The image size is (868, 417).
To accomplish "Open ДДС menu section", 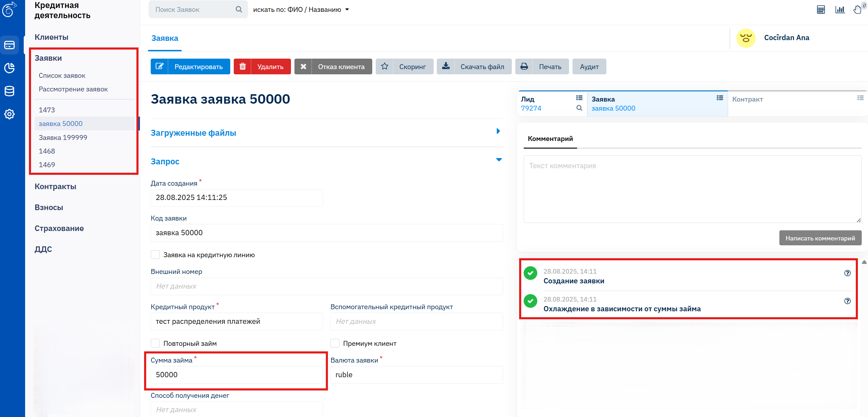I will click(43, 249).
